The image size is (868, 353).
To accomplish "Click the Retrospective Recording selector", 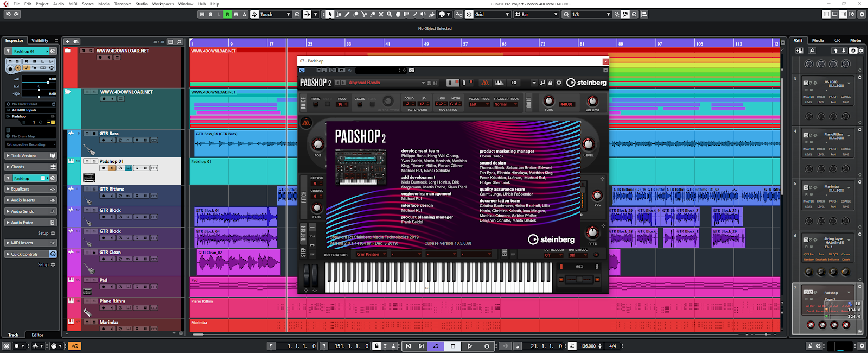I will 31,144.
